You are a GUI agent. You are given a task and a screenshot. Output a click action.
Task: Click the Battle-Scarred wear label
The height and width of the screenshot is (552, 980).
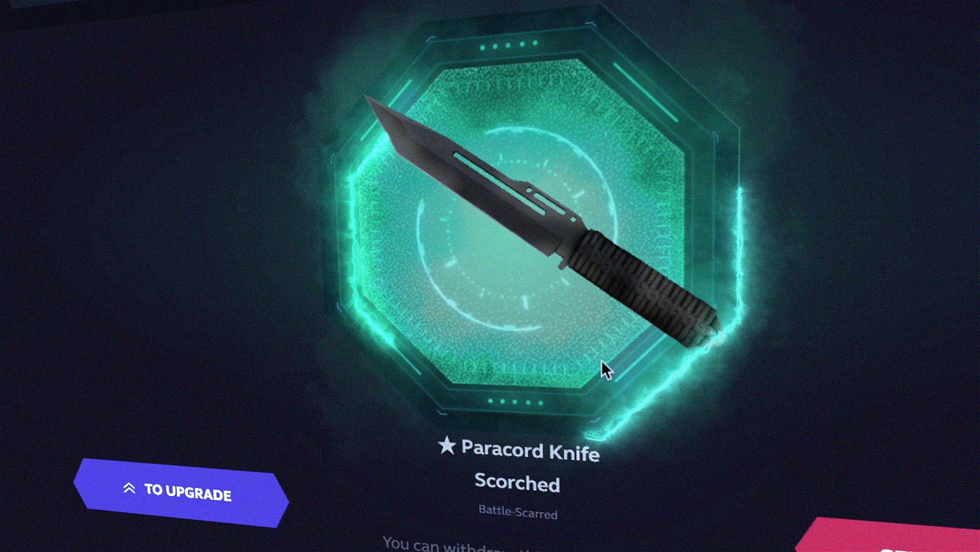[x=518, y=512]
